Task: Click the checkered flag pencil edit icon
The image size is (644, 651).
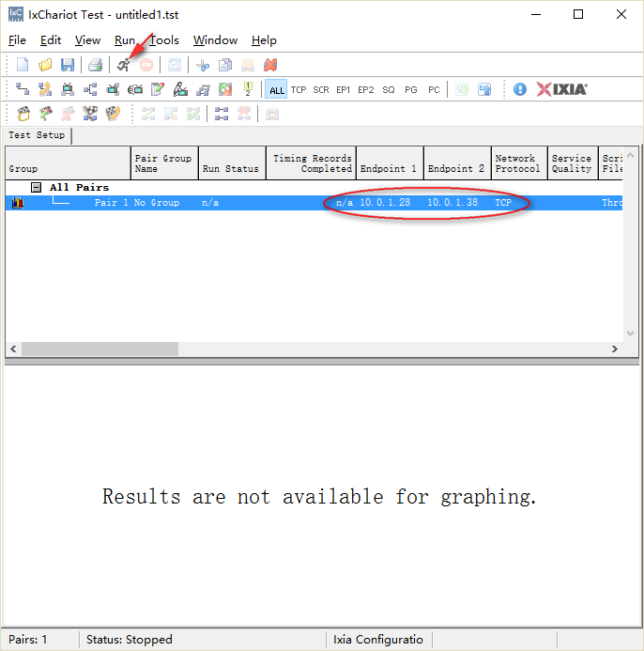Action: [46, 114]
